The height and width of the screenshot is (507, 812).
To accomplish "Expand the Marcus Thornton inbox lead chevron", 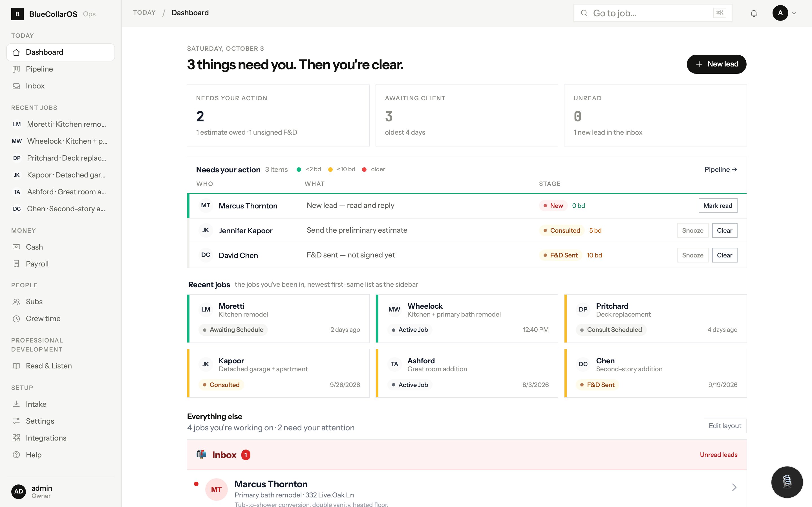I will tap(734, 487).
